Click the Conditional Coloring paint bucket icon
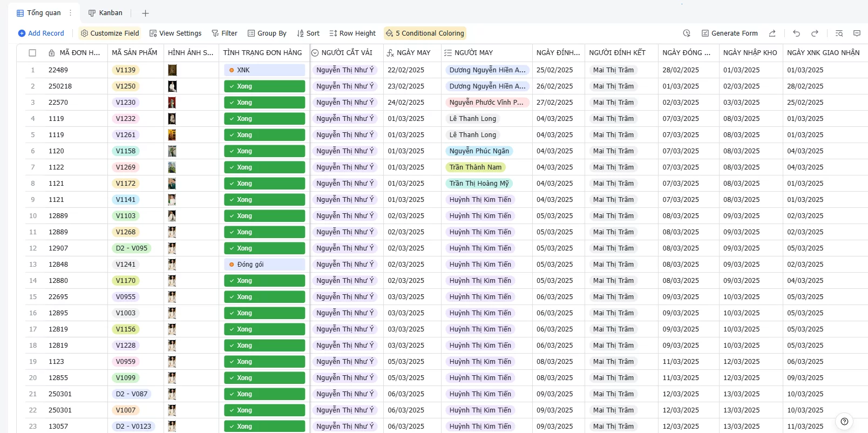This screenshot has width=868, height=433. tap(389, 33)
